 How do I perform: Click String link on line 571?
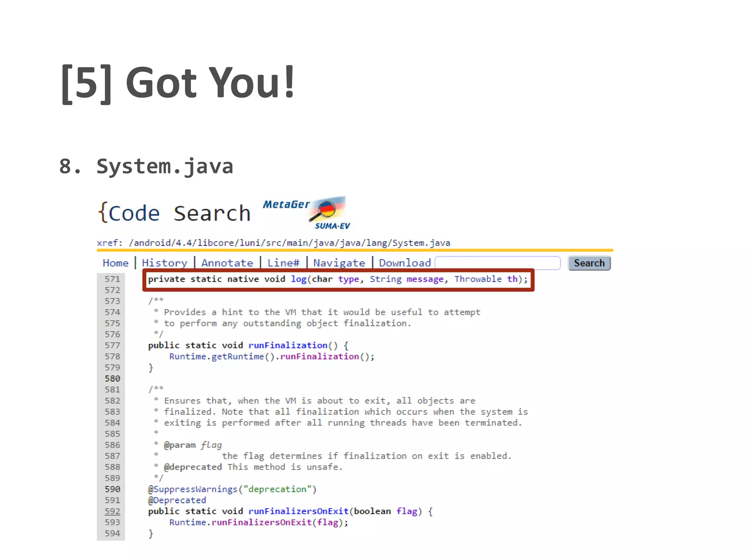386,280
